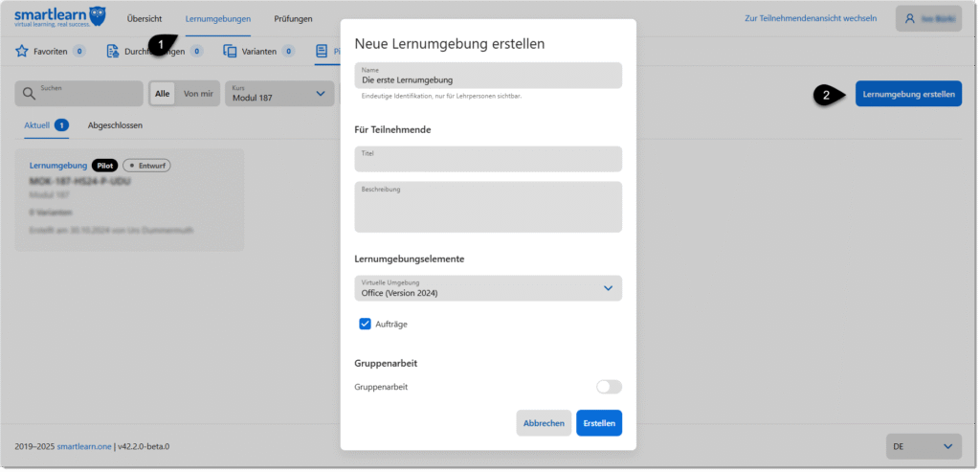Enable the Gruppenarbeit toggle switch
The width and height of the screenshot is (980, 472).
[x=609, y=387]
